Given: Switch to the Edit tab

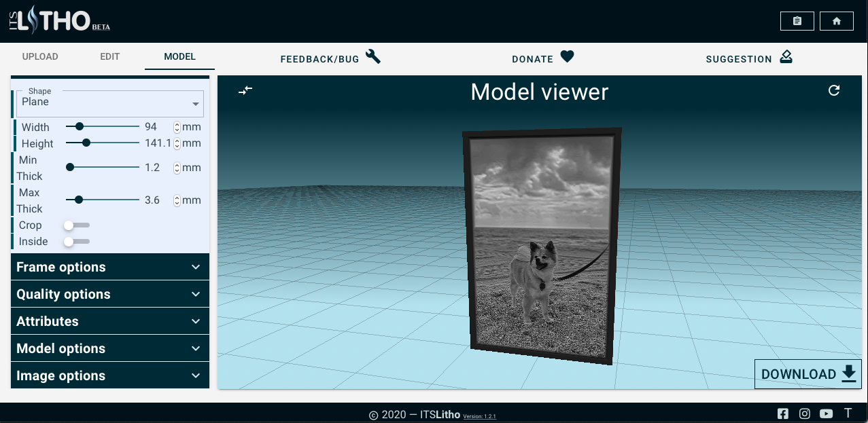Looking at the screenshot, I should [110, 56].
